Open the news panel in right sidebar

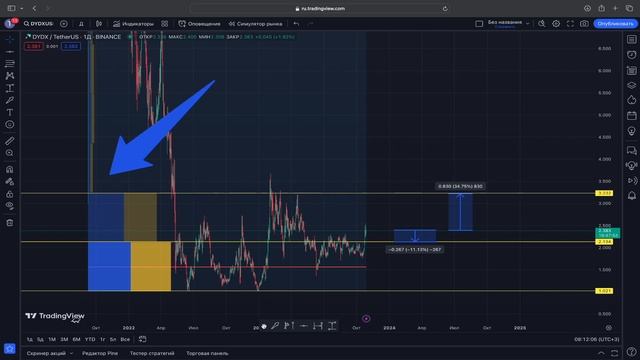[x=631, y=70]
